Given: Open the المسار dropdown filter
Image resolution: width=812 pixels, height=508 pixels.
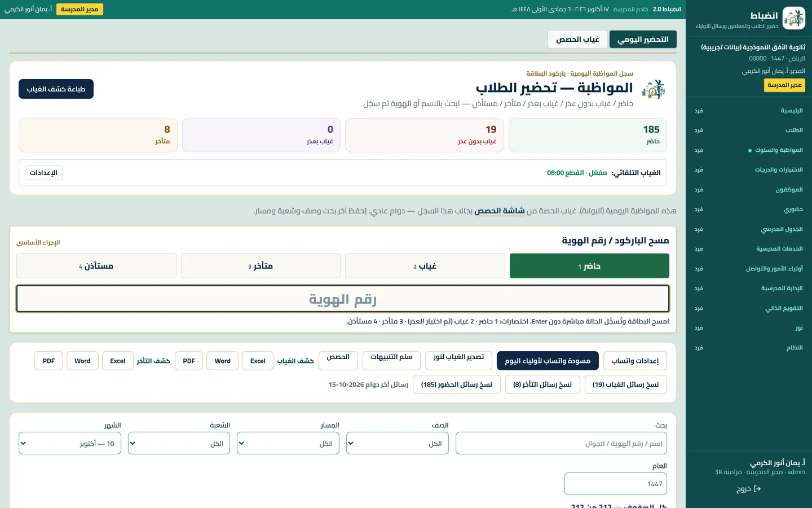Looking at the screenshot, I should [288, 444].
